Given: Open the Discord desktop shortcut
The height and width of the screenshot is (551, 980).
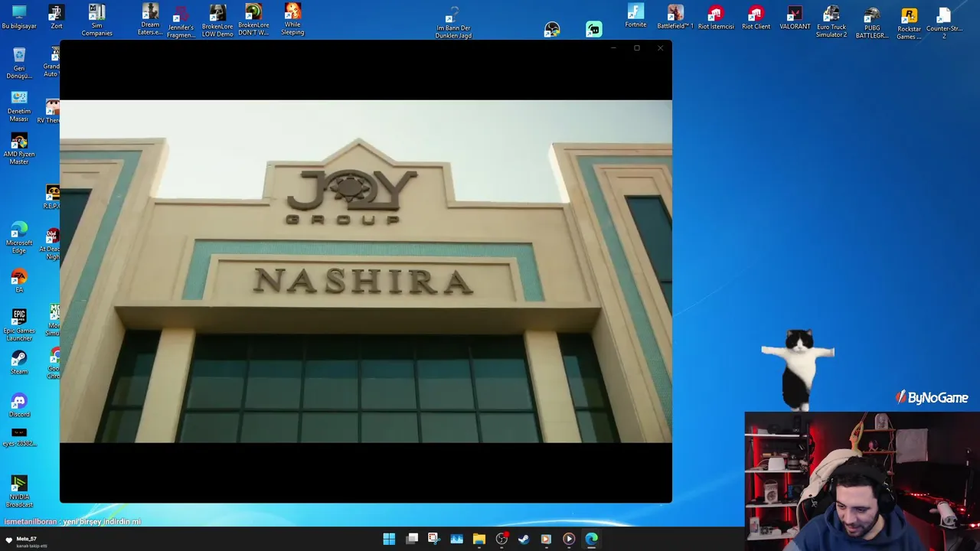Looking at the screenshot, I should coord(19,405).
